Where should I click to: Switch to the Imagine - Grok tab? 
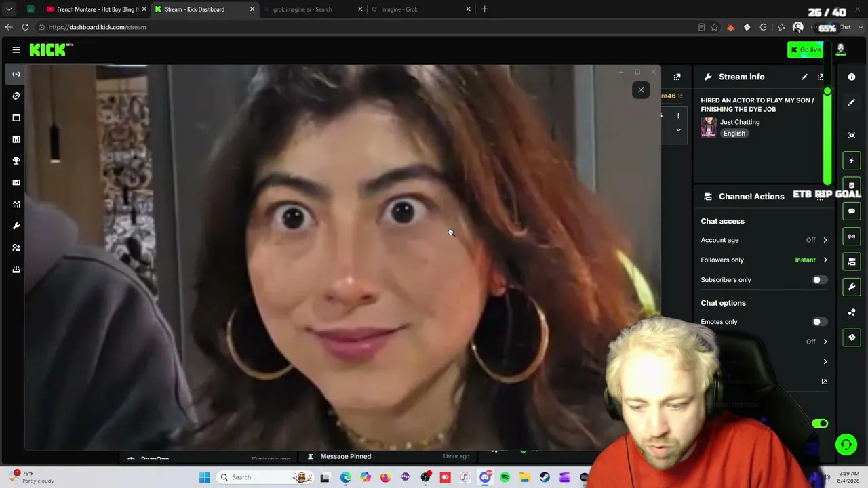coord(420,9)
